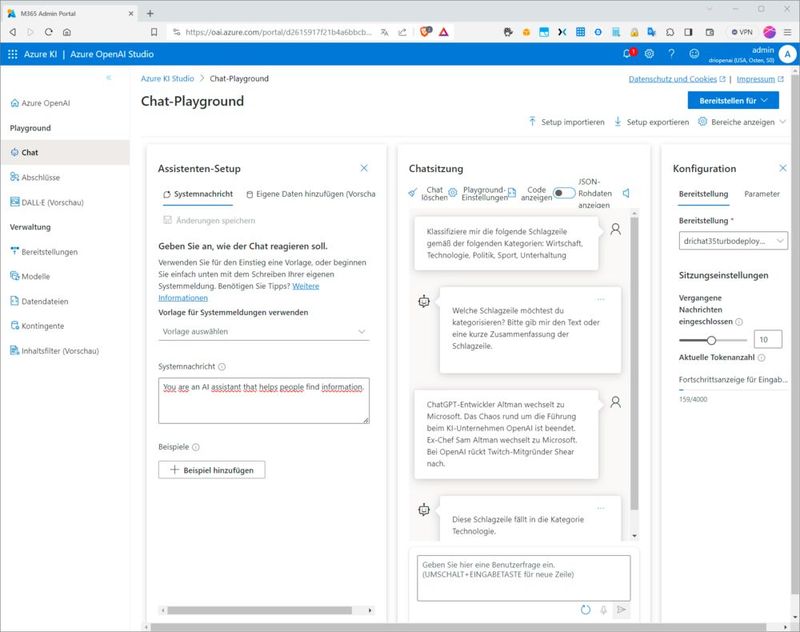Click the help question mark icon
Image resolution: width=800 pixels, height=632 pixels.
tap(671, 54)
